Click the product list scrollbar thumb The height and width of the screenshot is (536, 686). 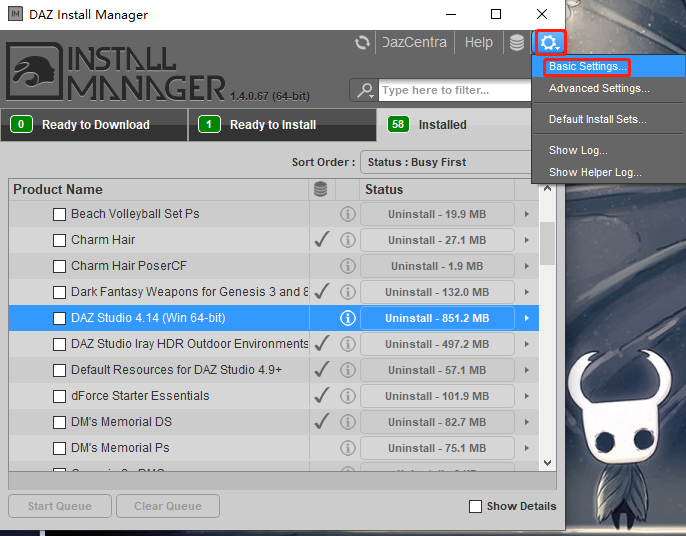click(x=547, y=243)
